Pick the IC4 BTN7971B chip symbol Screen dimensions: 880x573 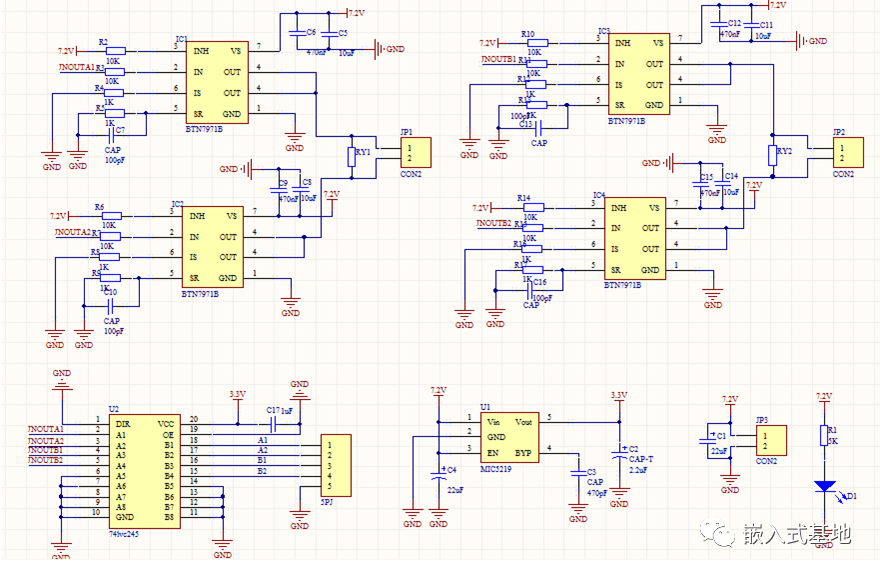tap(635, 238)
